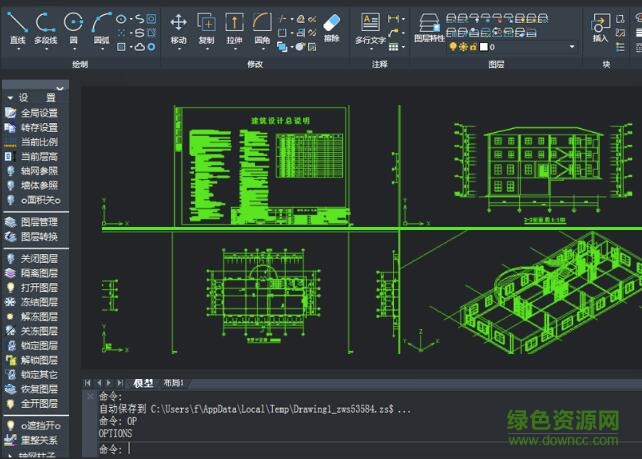Click 全局设置 in the side panel

click(38, 113)
